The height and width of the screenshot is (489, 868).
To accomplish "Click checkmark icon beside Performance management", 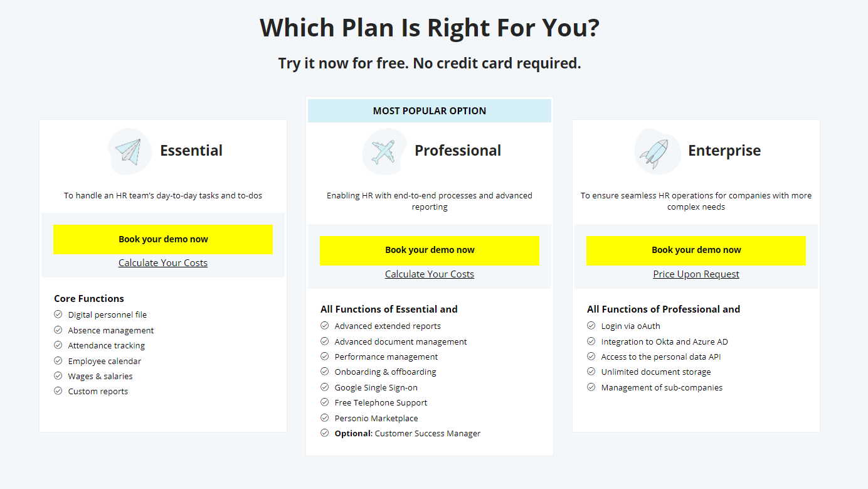I will tap(325, 357).
